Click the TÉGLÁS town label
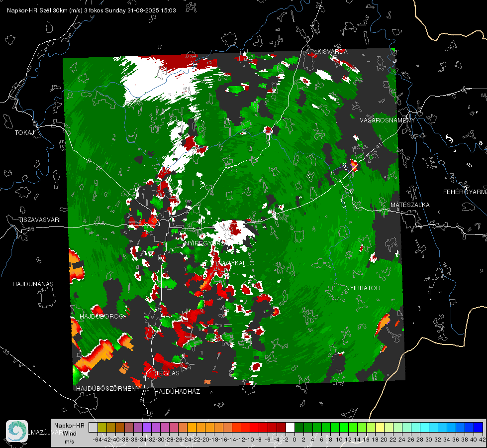Viewport: 487px width, 448px height. coord(168,373)
